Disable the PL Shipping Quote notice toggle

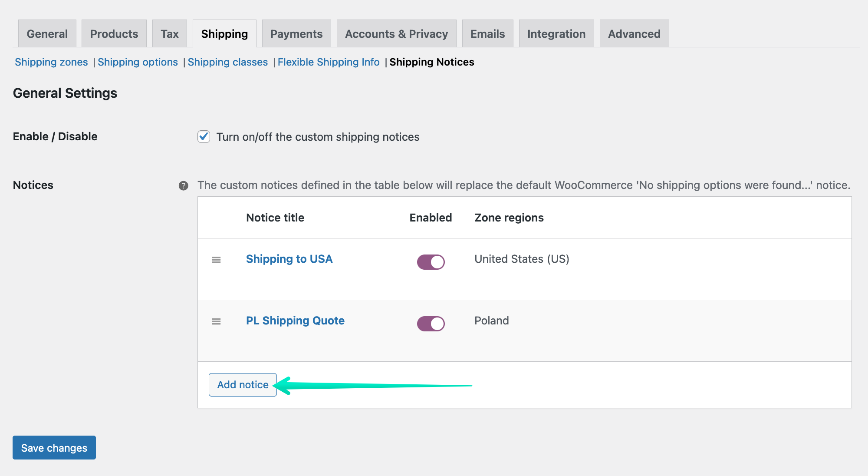(431, 324)
